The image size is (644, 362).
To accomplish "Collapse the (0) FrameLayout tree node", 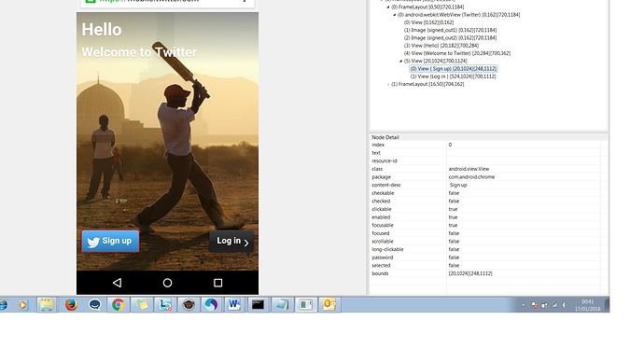I will [387, 7].
